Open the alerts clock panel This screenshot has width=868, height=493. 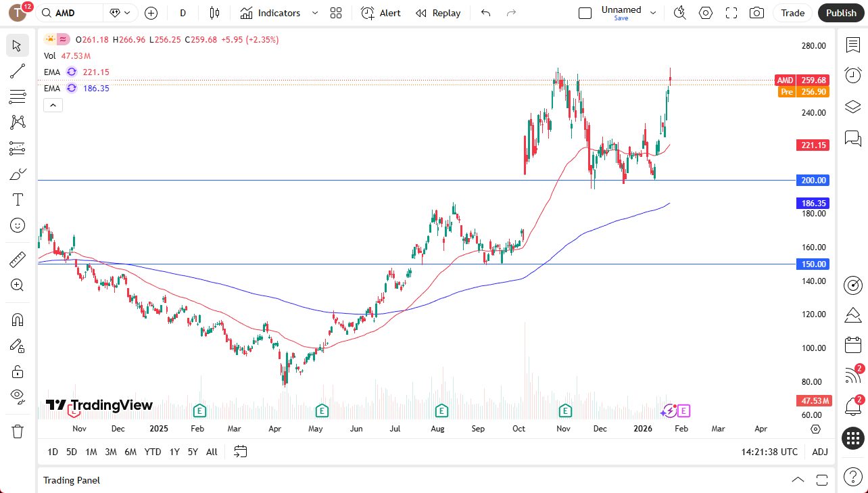852,75
